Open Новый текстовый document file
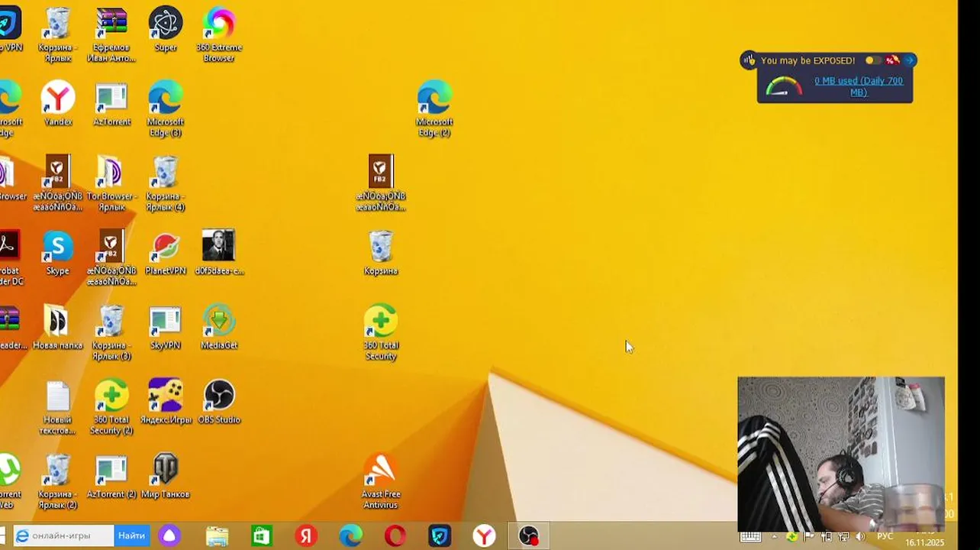Screen dimensions: 980x550 click(58, 407)
